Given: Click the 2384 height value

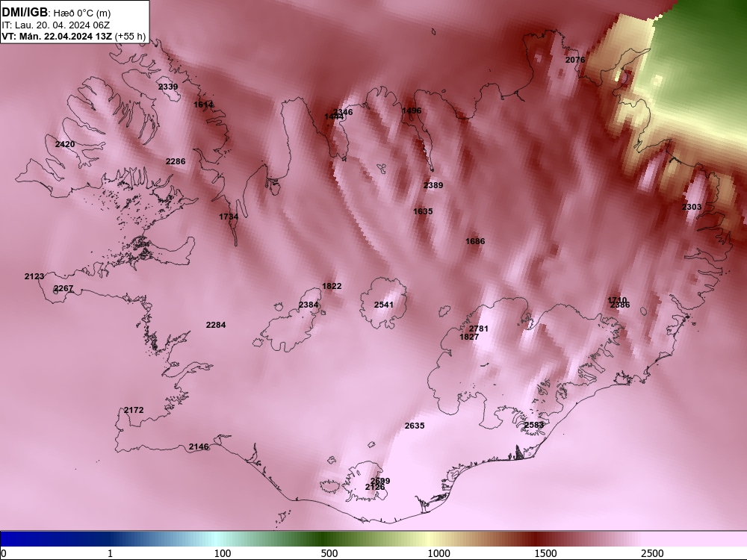Looking at the screenshot, I should pos(309,305).
